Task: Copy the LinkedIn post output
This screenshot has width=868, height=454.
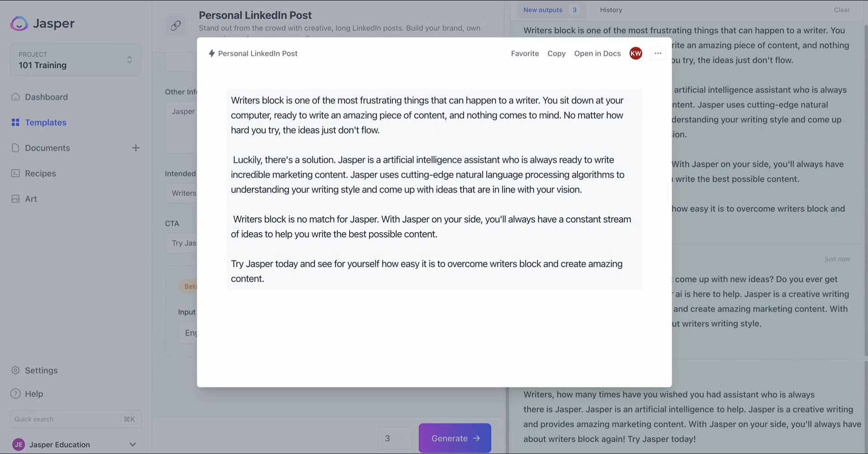Action: click(556, 53)
